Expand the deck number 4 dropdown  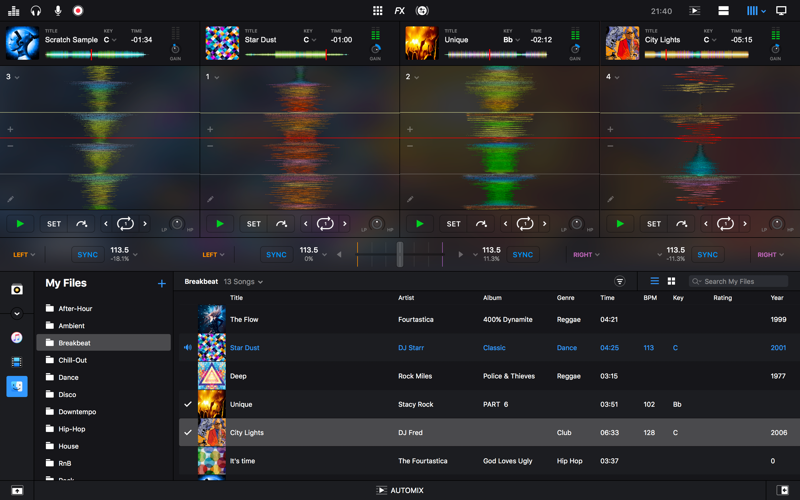[x=613, y=77]
